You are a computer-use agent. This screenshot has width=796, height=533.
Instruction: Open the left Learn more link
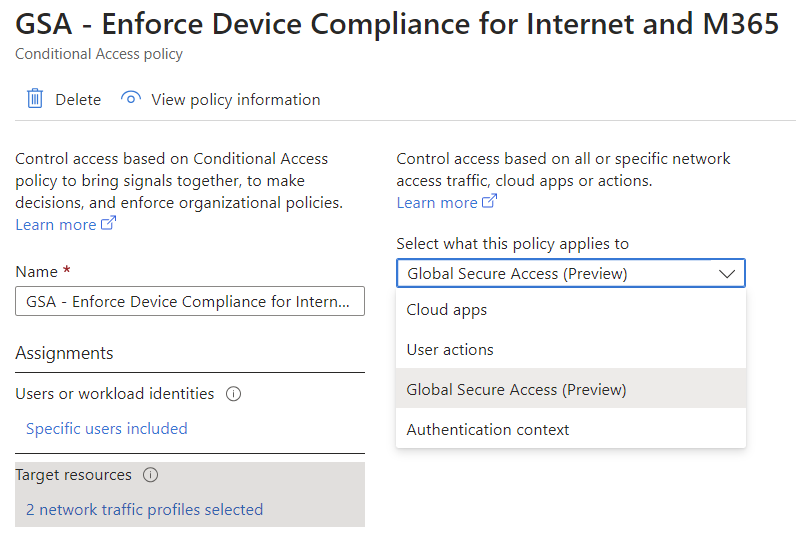tap(56, 225)
